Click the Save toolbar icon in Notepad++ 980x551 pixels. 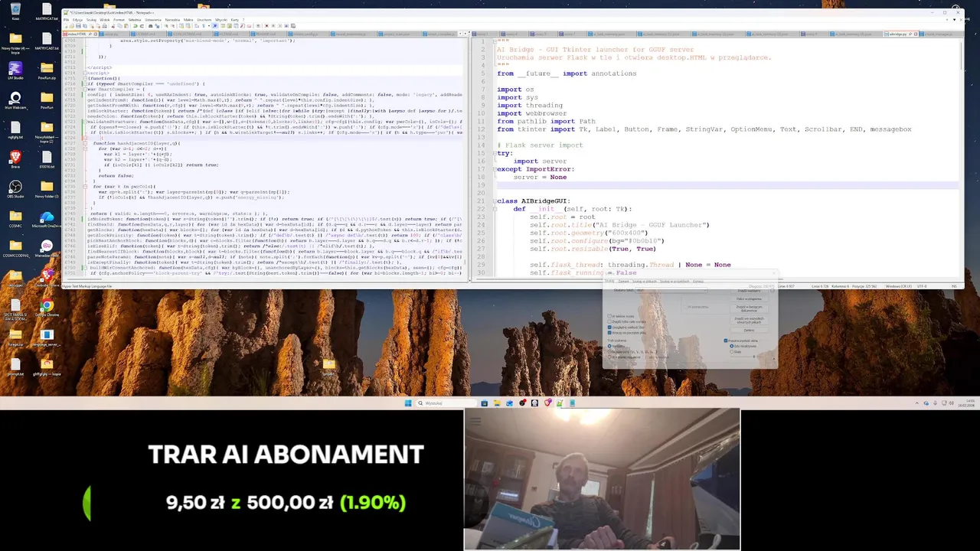point(78,26)
